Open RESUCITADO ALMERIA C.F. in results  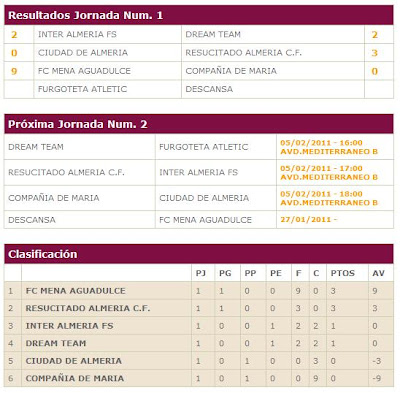[243, 53]
